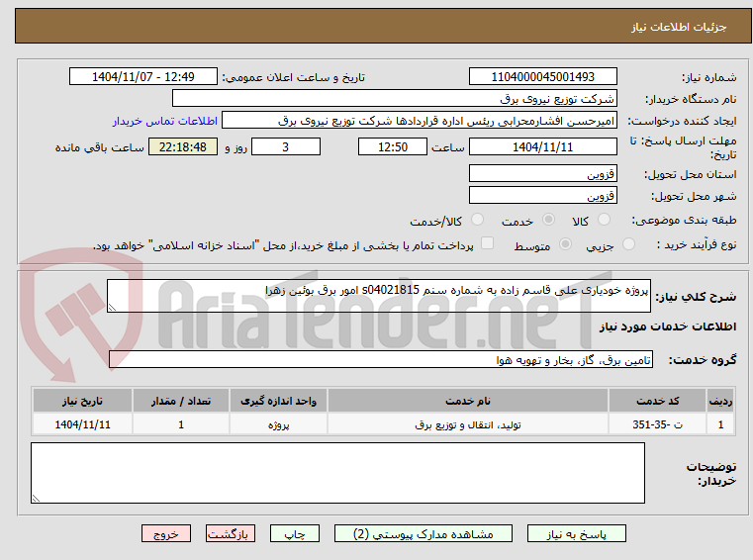Viewport: 753px width, 560px height.
Task: Click the unit cell پروژه
Action: pyautogui.click(x=278, y=424)
